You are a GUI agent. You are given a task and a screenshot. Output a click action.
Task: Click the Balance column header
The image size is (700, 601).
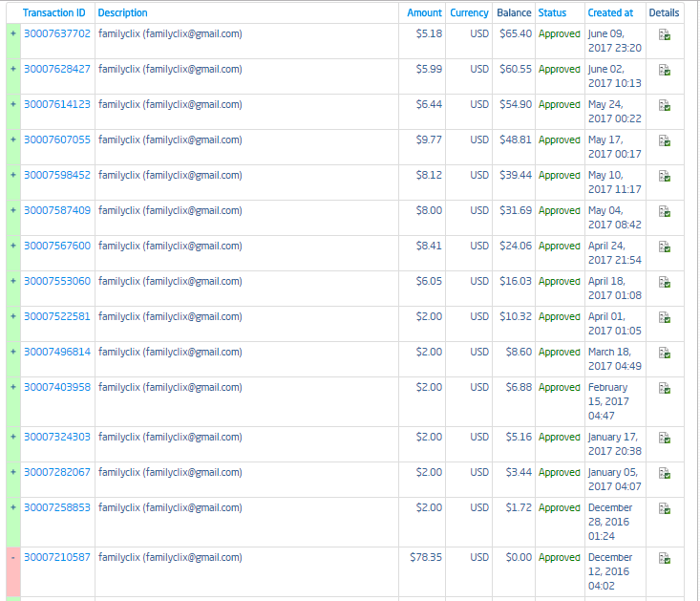514,13
